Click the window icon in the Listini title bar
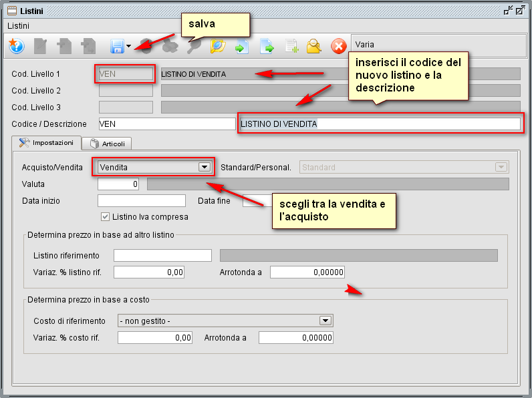532x398 pixels. click(12, 11)
